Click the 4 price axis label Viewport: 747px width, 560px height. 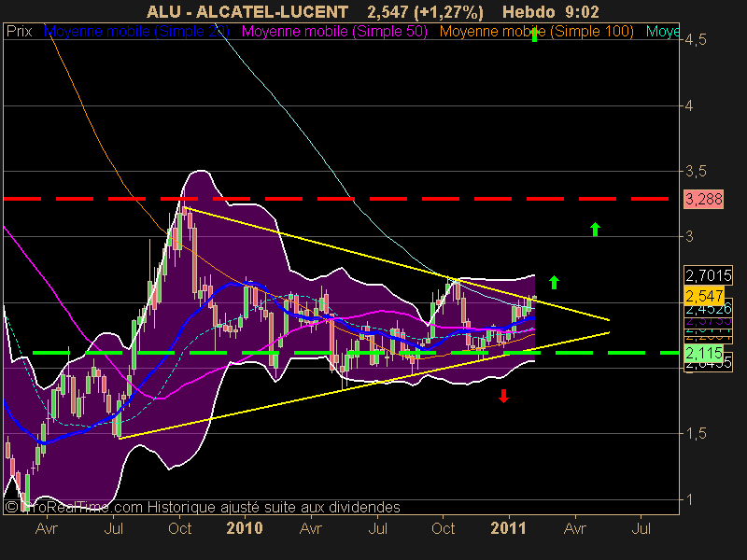pos(689,105)
